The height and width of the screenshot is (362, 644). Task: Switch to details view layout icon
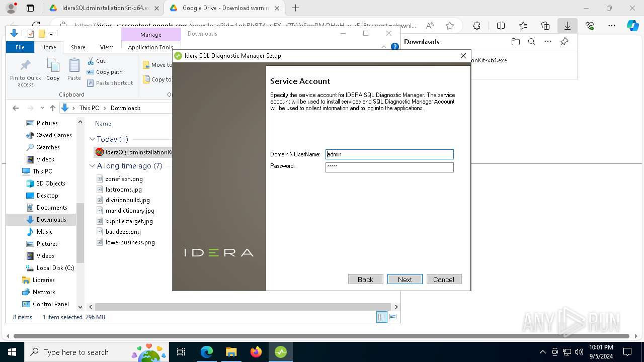pos(382,317)
